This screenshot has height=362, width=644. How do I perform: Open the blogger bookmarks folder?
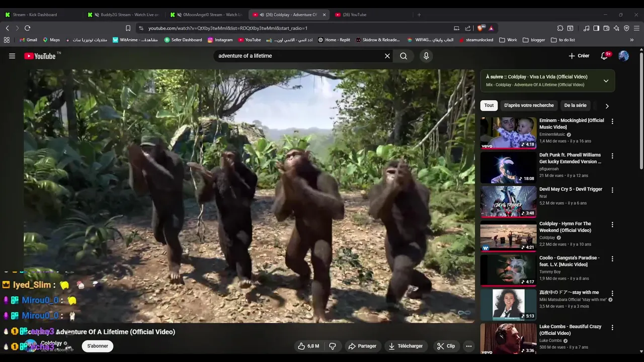point(534,40)
